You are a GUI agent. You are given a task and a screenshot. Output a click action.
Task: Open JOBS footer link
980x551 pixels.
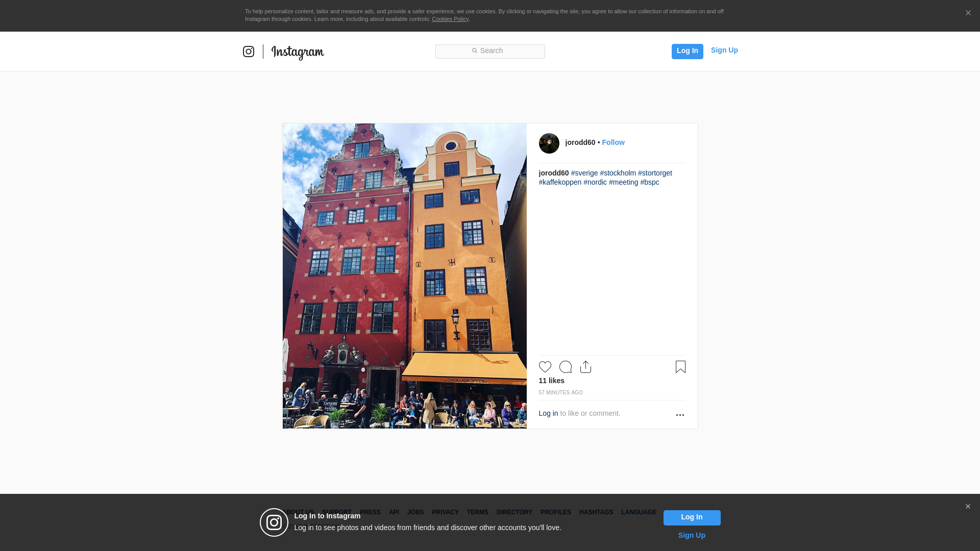point(415,512)
